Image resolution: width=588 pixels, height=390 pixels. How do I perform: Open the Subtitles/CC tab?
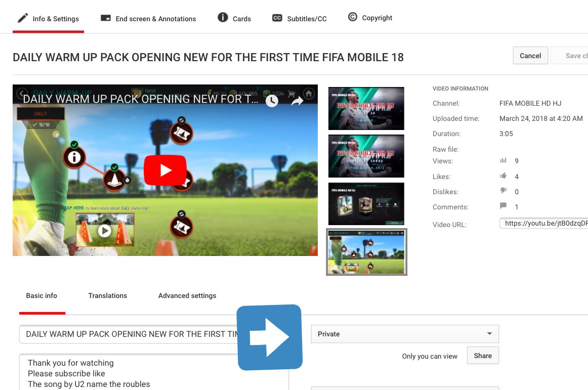[x=299, y=18]
